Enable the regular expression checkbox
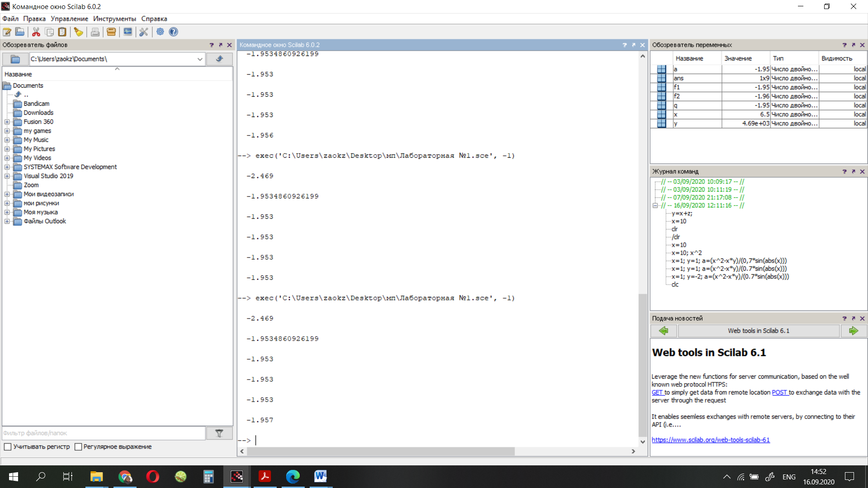Screen dimensions: 868x488 pyautogui.click(x=78, y=447)
